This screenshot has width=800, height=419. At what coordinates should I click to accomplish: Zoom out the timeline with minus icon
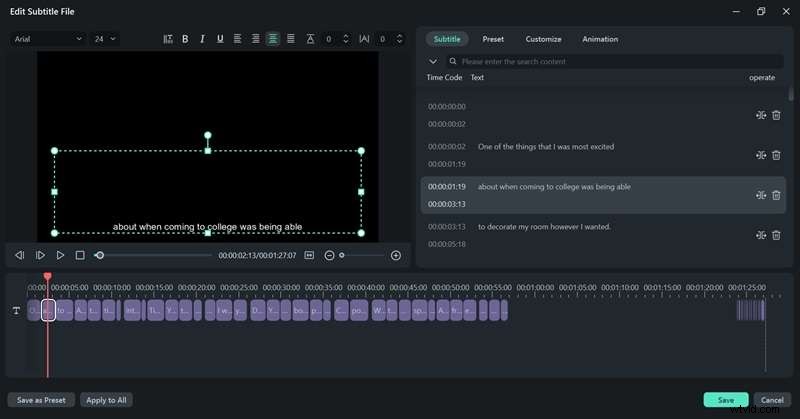coord(329,255)
